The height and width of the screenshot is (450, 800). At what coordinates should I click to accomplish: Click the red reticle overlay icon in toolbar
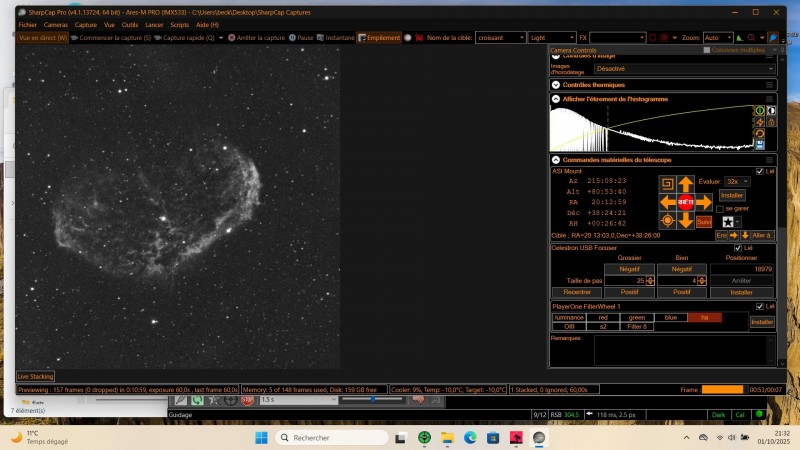click(664, 38)
